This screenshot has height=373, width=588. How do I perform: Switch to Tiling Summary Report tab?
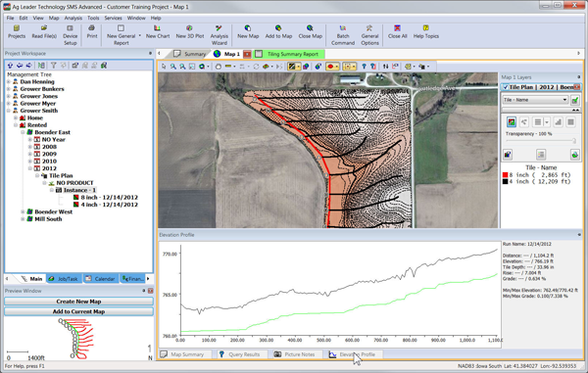coord(289,54)
